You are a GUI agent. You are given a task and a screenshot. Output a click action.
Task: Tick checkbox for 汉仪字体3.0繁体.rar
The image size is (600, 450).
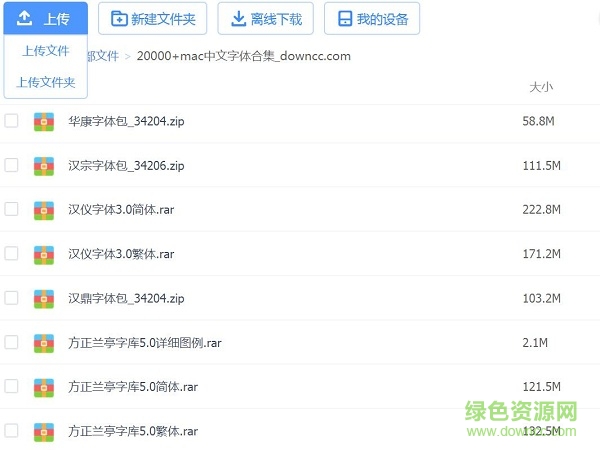pos(11,253)
